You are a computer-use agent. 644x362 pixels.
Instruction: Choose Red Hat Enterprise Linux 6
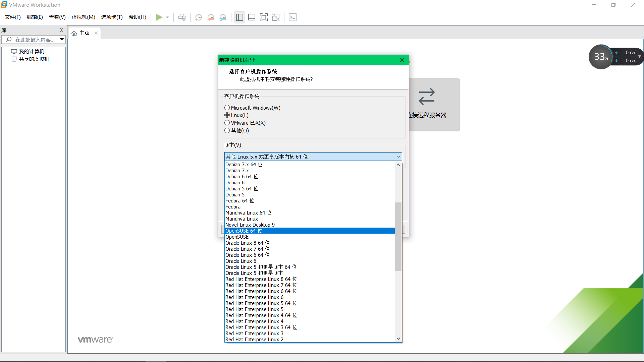[x=310, y=297]
